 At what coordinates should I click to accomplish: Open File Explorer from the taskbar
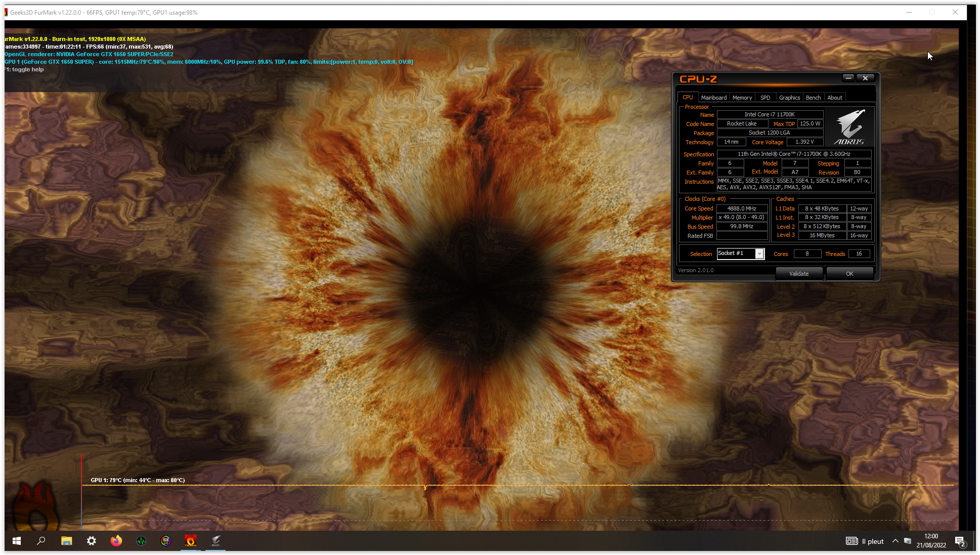pyautogui.click(x=66, y=541)
